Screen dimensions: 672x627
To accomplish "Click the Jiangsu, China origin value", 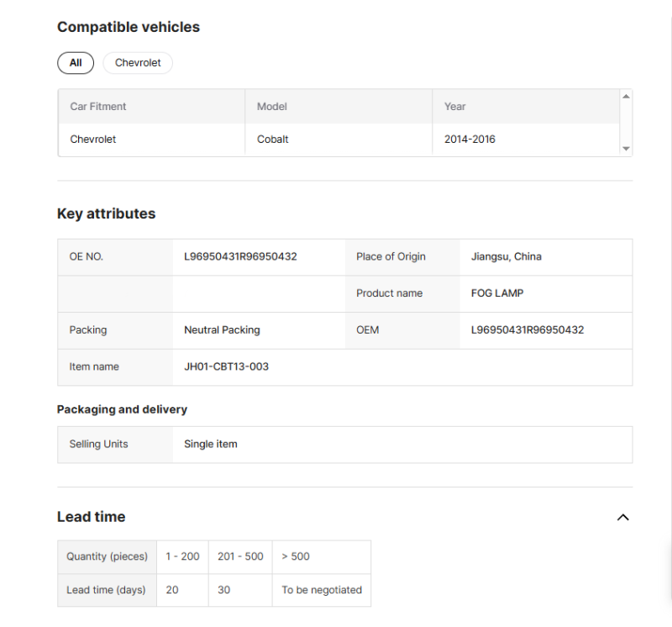I will tap(507, 257).
